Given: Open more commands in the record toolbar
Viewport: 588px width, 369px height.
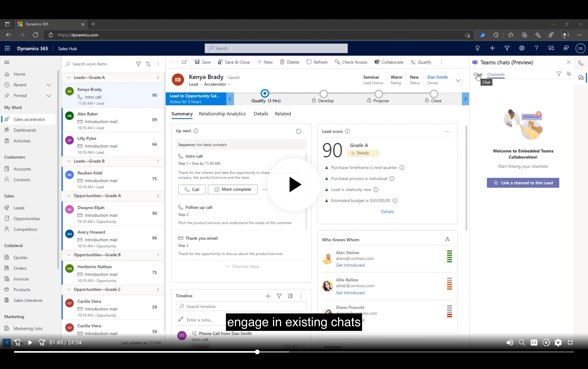Looking at the screenshot, I should [442, 62].
